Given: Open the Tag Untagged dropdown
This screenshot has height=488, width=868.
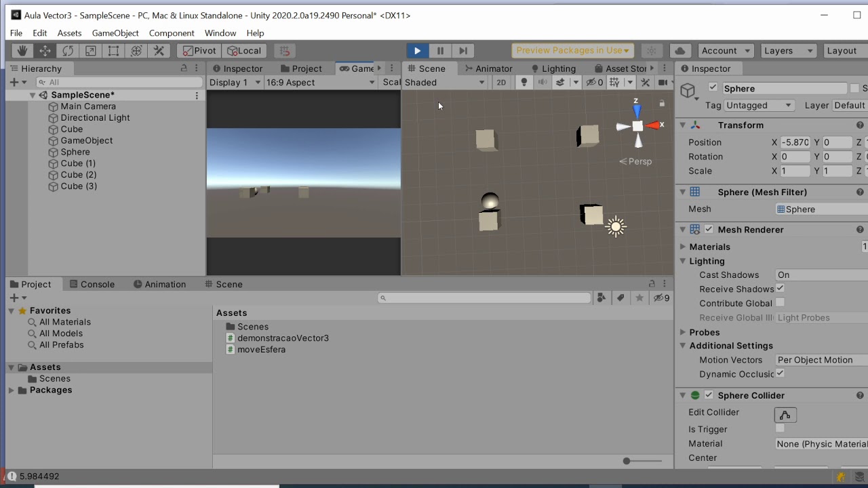Looking at the screenshot, I should [x=759, y=106].
